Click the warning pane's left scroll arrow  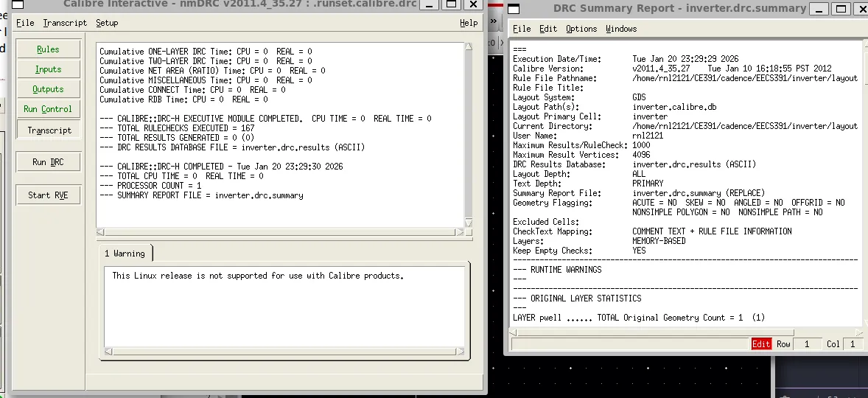(108, 351)
